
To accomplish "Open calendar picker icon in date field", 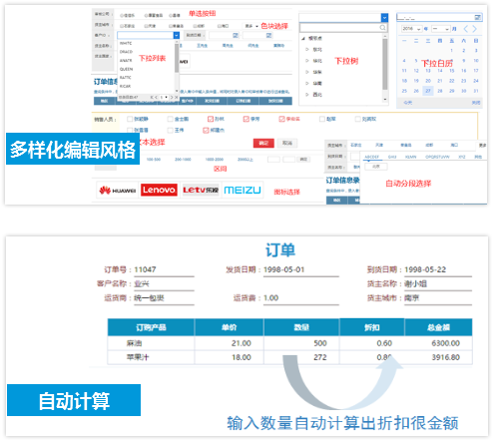I will point(477,17).
